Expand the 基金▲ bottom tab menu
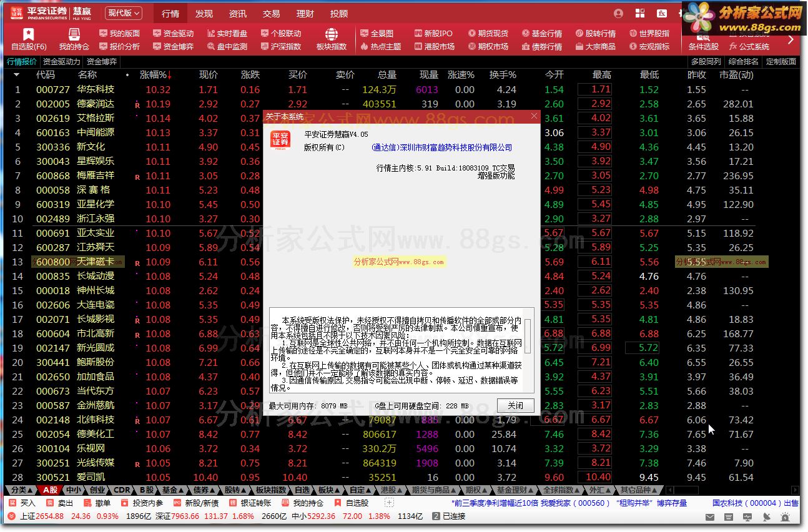This screenshot has height=532, width=808. pos(174,490)
